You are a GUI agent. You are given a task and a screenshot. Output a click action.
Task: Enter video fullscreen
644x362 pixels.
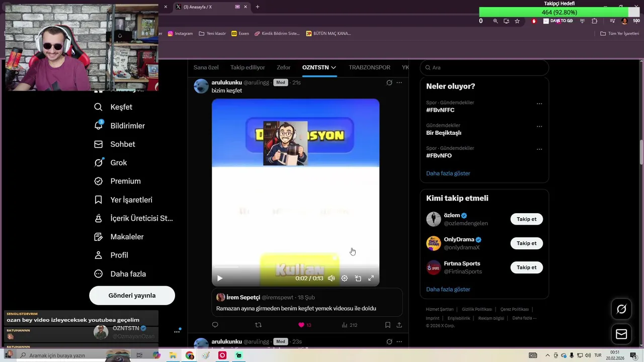click(371, 278)
